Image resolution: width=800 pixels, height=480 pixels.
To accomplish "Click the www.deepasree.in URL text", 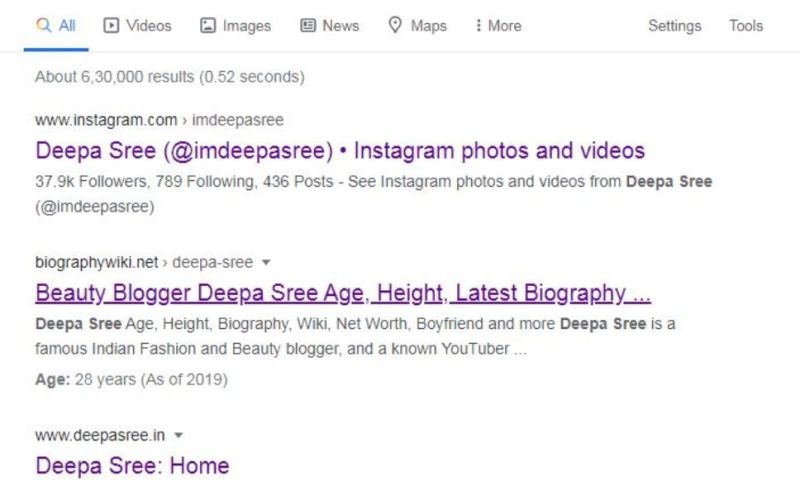I will (x=100, y=435).
